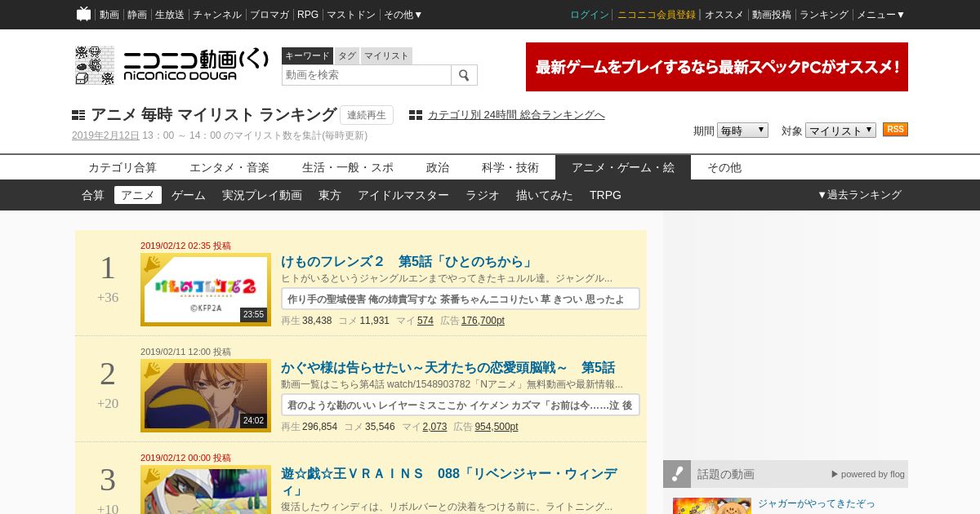Click the ログイン link
Viewport: 980px width, 514px height.
click(x=590, y=15)
